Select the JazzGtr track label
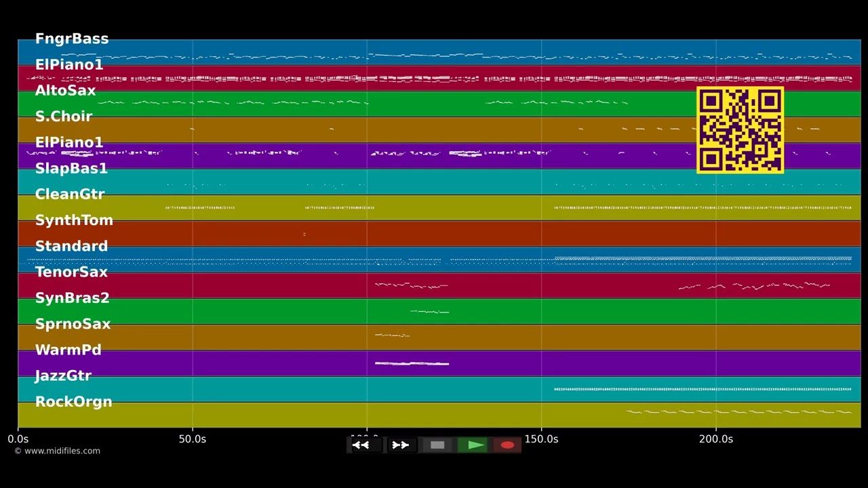Viewport: 868px width, 488px height. click(63, 375)
